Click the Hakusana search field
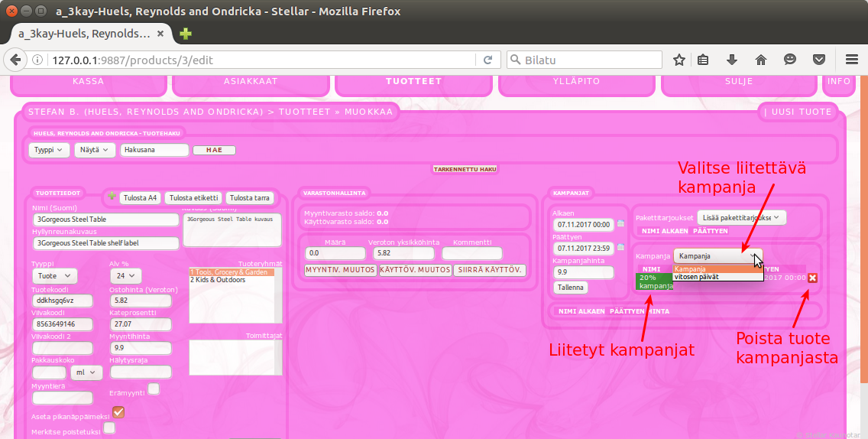The height and width of the screenshot is (439, 868). point(154,150)
